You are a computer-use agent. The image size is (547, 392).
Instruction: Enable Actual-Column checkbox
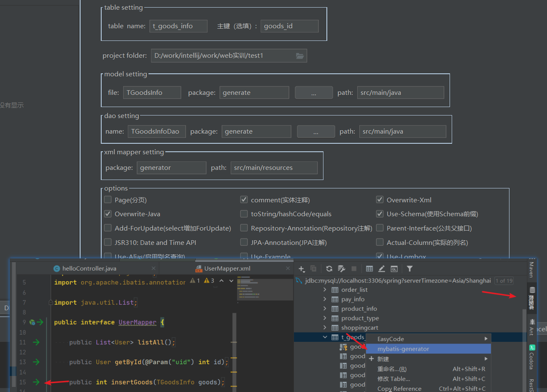(x=380, y=242)
